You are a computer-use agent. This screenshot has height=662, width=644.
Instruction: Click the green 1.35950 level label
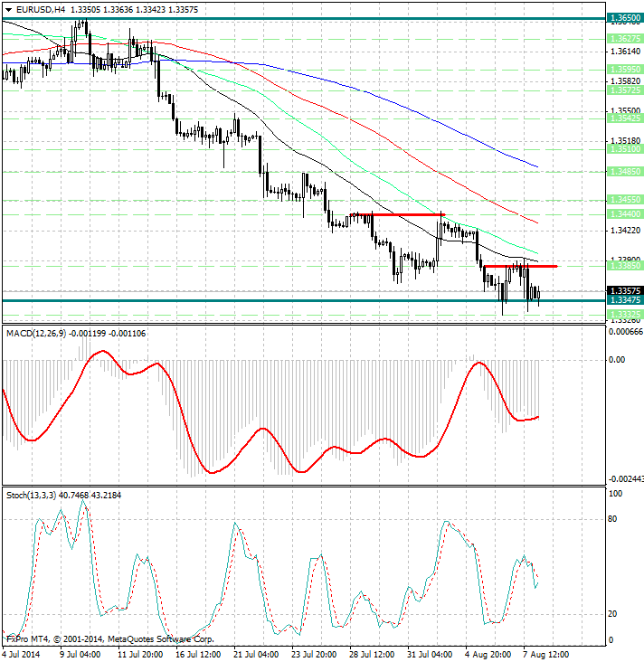[x=625, y=69]
